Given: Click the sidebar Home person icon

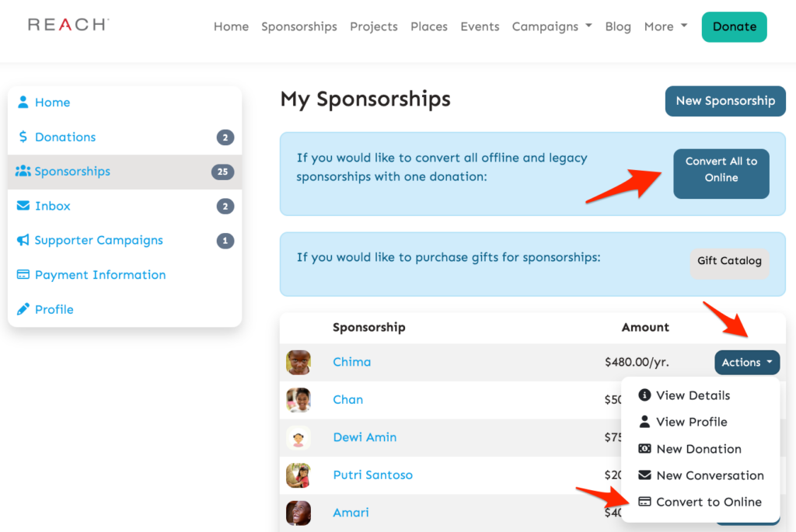Looking at the screenshot, I should pos(23,103).
